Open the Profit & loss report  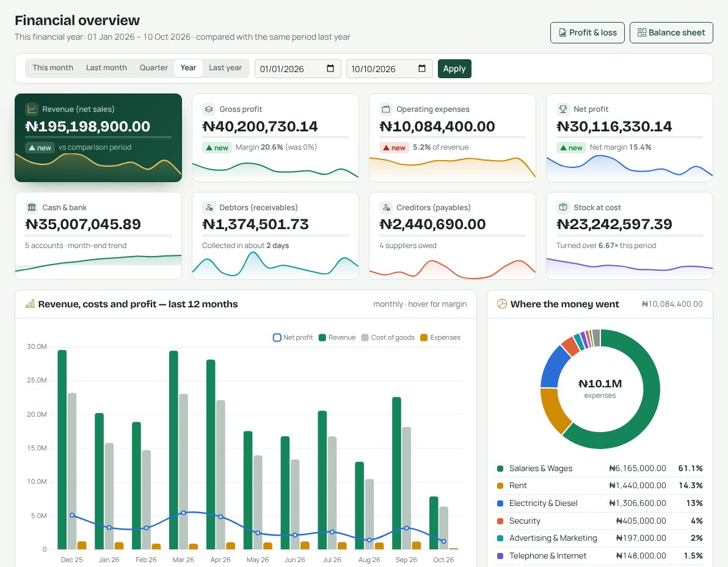click(588, 32)
